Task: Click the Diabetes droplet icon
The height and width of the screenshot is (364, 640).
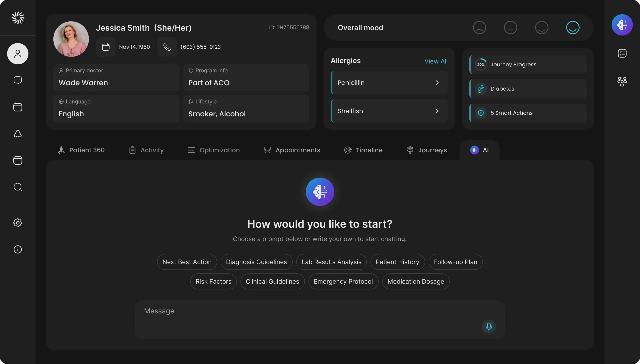Action: pos(481,89)
